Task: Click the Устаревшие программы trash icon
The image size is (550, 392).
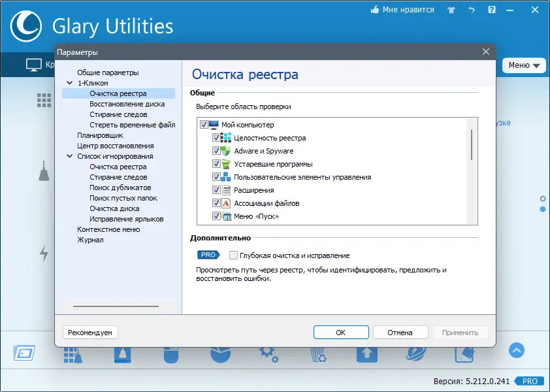Action: pyautogui.click(x=226, y=164)
